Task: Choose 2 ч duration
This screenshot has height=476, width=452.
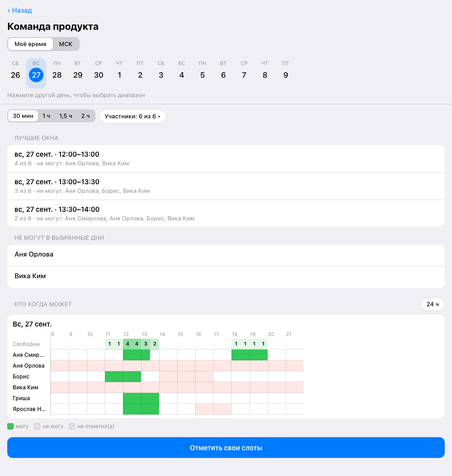Action: (x=85, y=116)
